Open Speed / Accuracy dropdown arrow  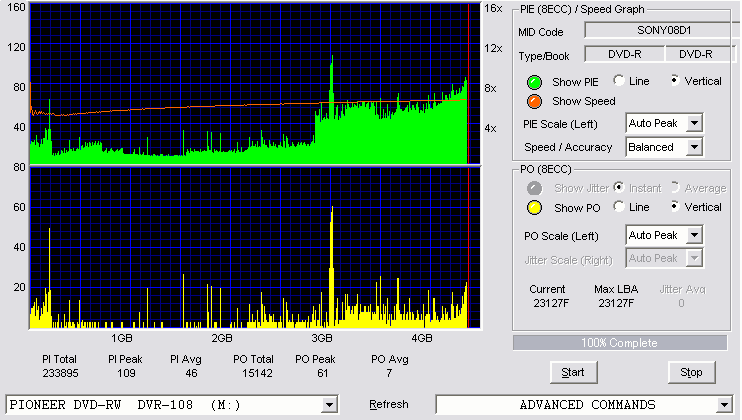(x=694, y=147)
